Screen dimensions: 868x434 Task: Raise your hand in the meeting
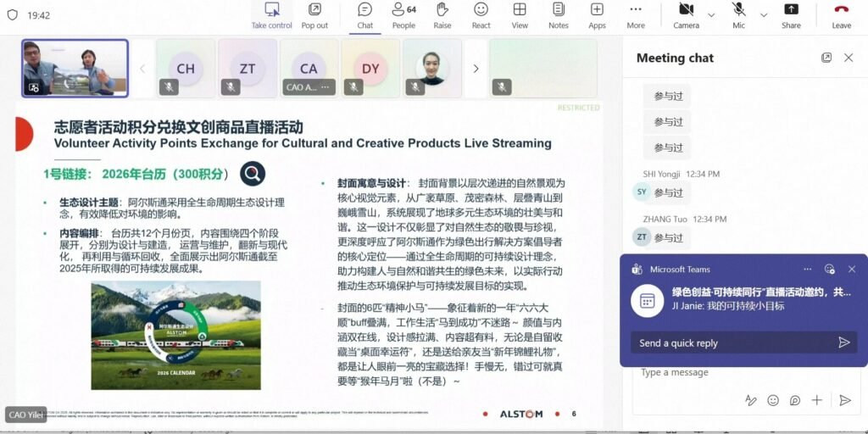pyautogui.click(x=442, y=14)
